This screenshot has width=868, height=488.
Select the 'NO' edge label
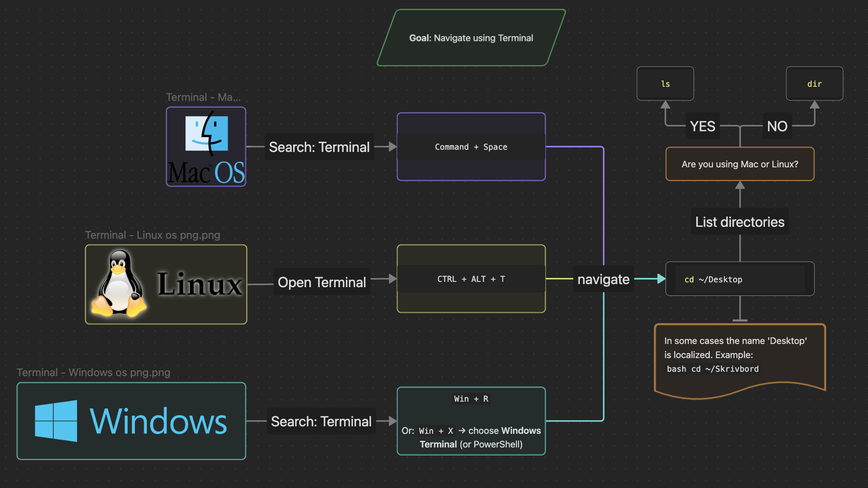pyautogui.click(x=777, y=126)
